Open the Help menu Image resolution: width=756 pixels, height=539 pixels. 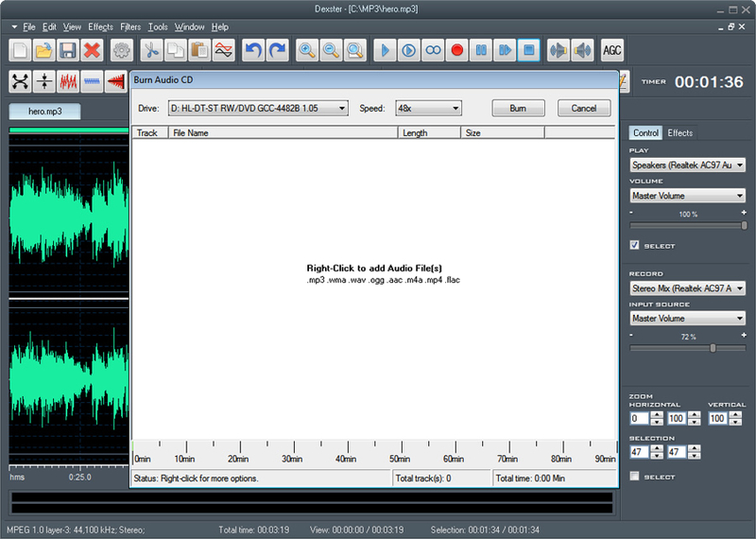(220, 27)
